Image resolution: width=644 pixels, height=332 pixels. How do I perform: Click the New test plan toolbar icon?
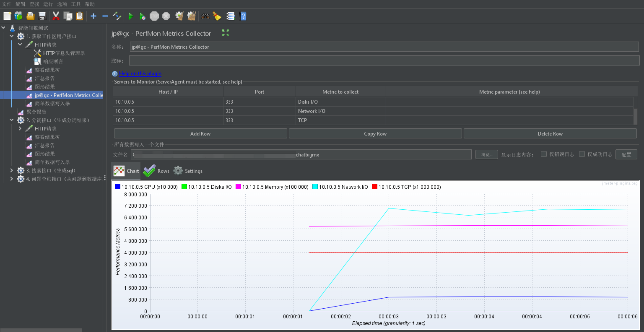(x=7, y=16)
